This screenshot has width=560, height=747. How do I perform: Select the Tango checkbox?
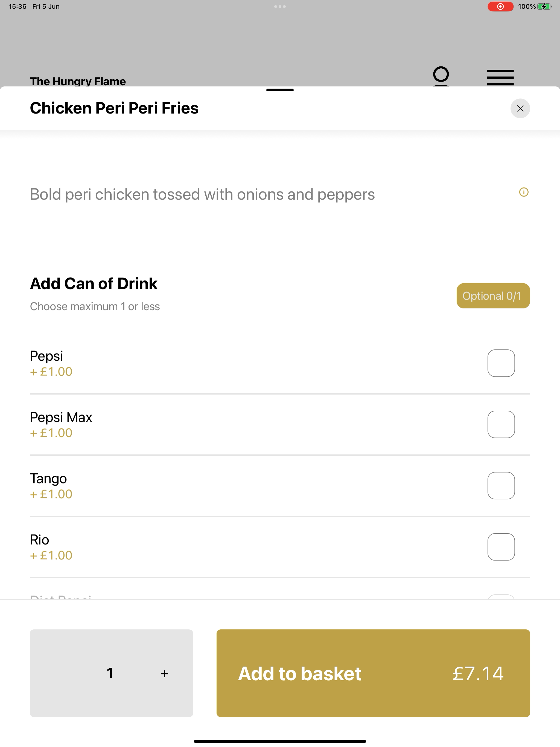coord(501,486)
